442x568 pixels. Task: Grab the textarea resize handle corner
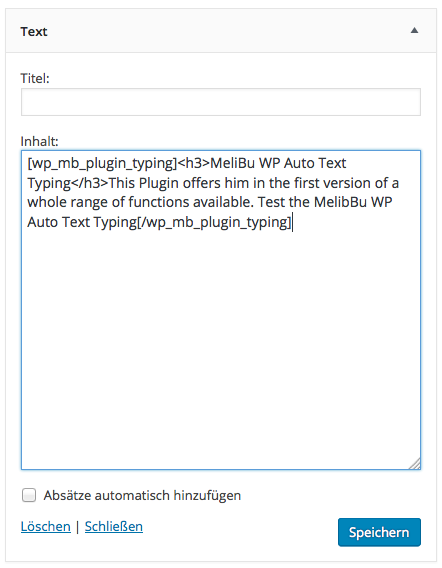[415, 464]
